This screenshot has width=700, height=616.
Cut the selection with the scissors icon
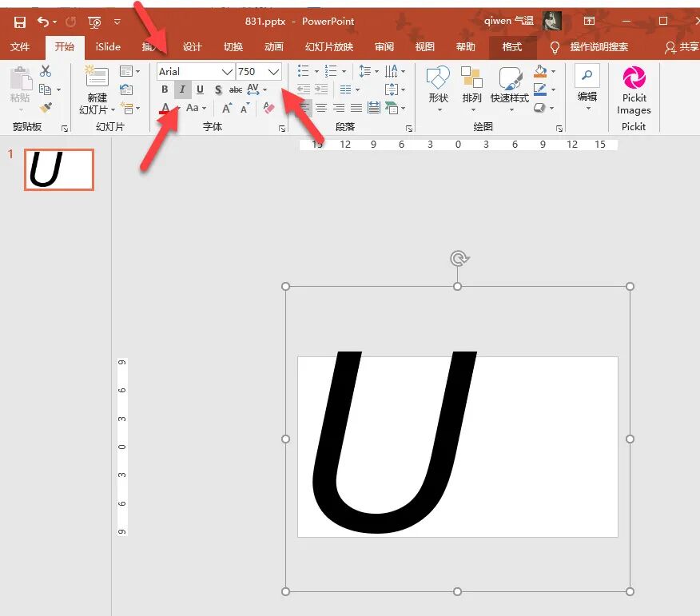(46, 71)
